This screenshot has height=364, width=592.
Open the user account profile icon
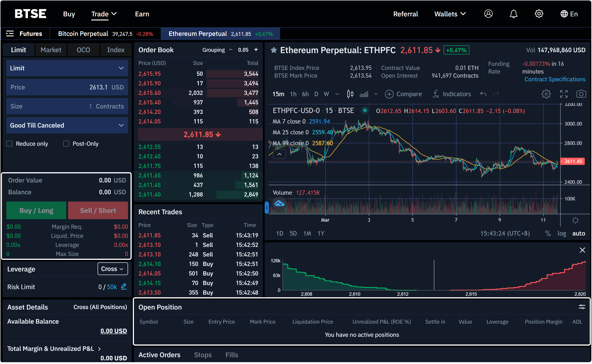[x=488, y=14]
